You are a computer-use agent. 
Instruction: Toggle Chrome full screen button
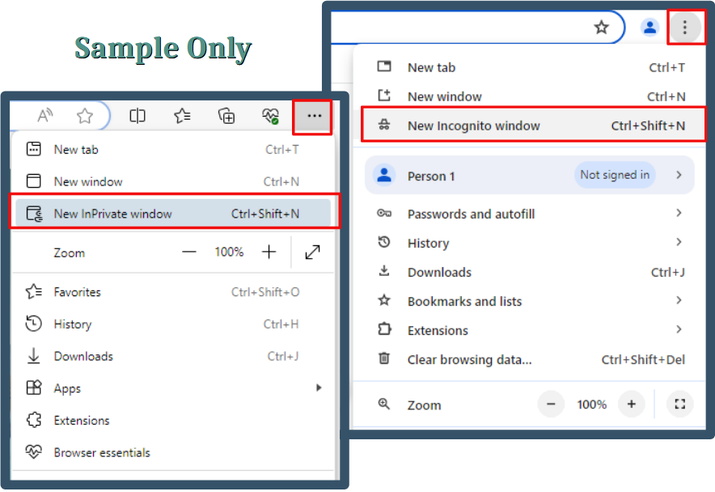pos(680,404)
